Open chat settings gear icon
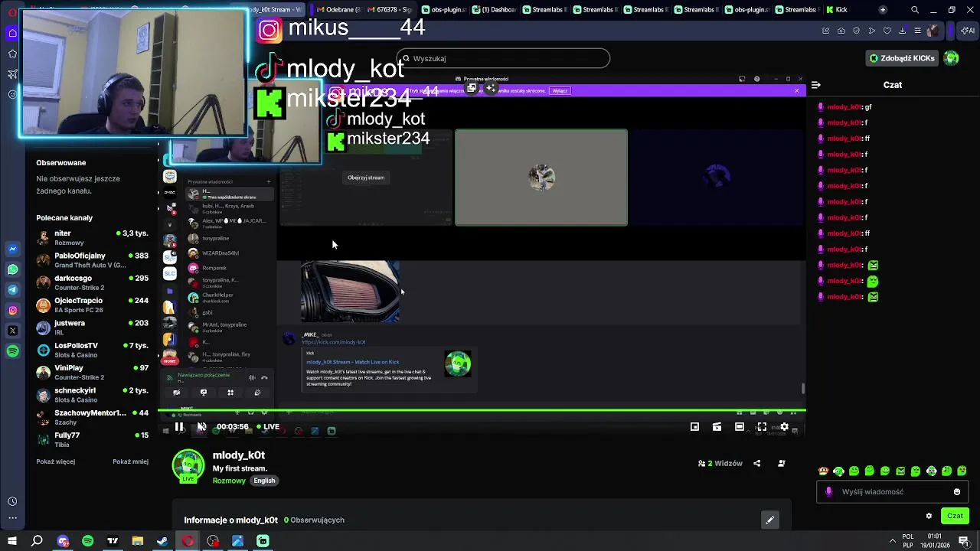Screen dimensions: 980x551 929,516
